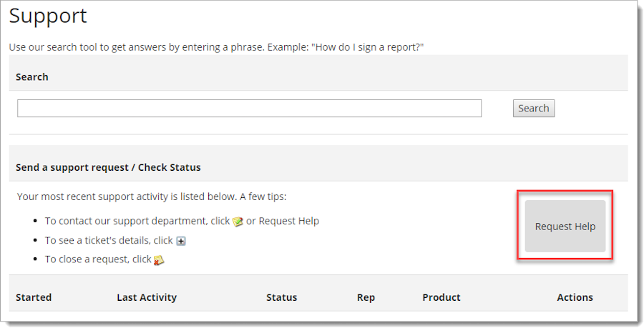Select the Product column header
The image size is (644, 328).
(441, 297)
